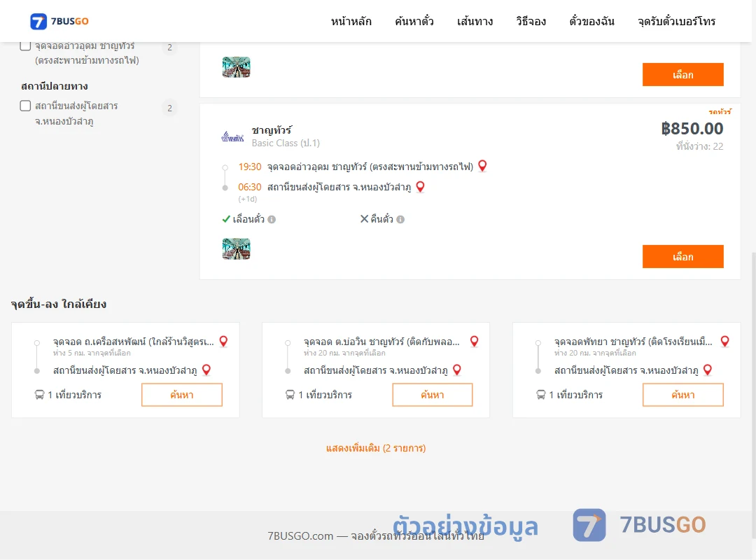Open ค้นหาตั๋ว menu item
Image resolution: width=756 pixels, height=560 pixels.
click(414, 21)
